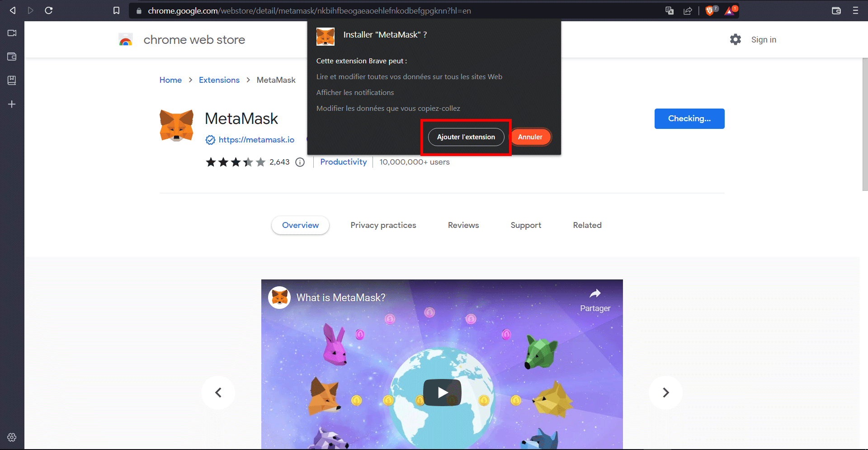868x450 pixels.
Task: Open sidebar settings gear
Action: click(12, 437)
